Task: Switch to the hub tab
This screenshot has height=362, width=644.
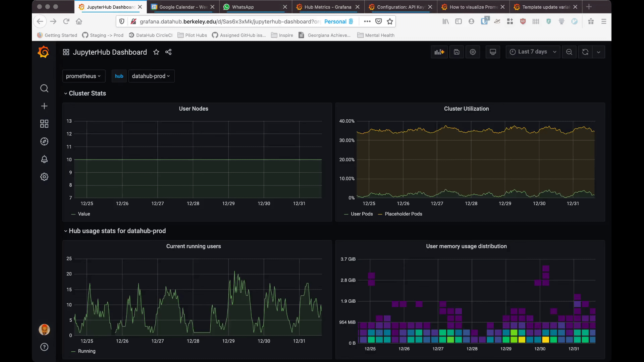Action: pos(118,76)
